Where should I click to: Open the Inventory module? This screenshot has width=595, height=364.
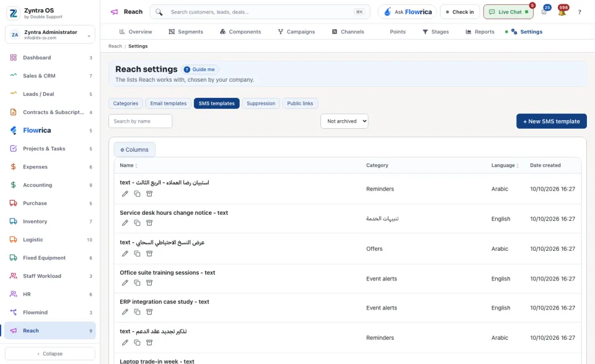pyautogui.click(x=50, y=222)
